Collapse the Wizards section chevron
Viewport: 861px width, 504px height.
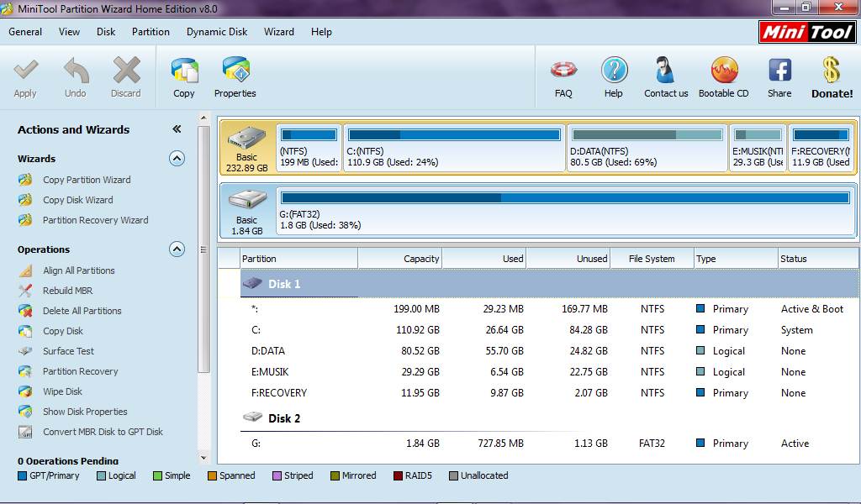pos(176,159)
